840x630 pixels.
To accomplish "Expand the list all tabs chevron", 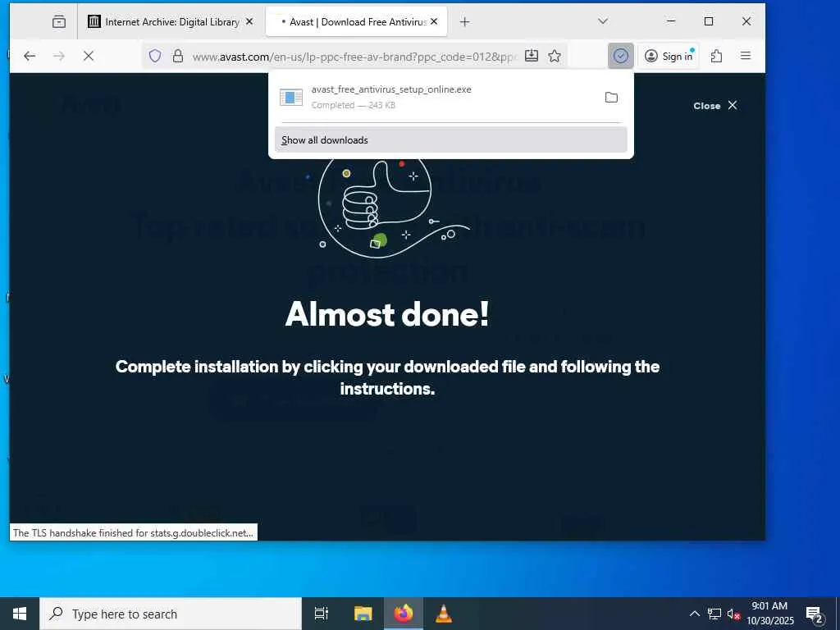I will click(603, 21).
